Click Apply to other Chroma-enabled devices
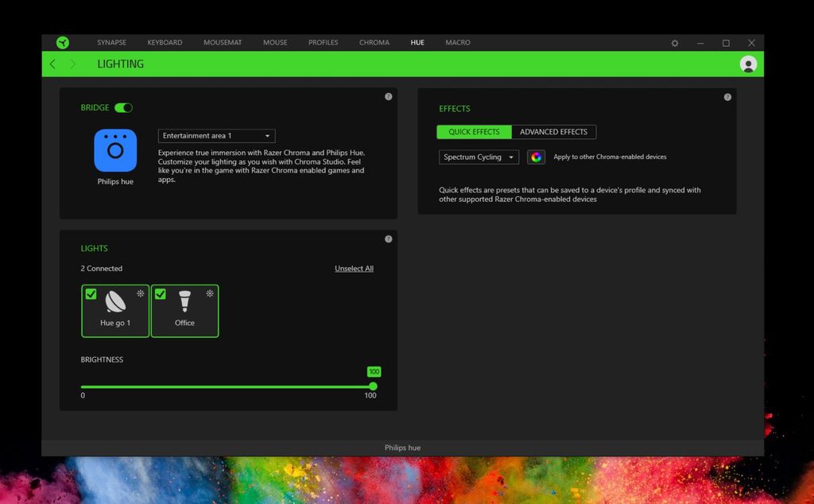 tap(610, 157)
